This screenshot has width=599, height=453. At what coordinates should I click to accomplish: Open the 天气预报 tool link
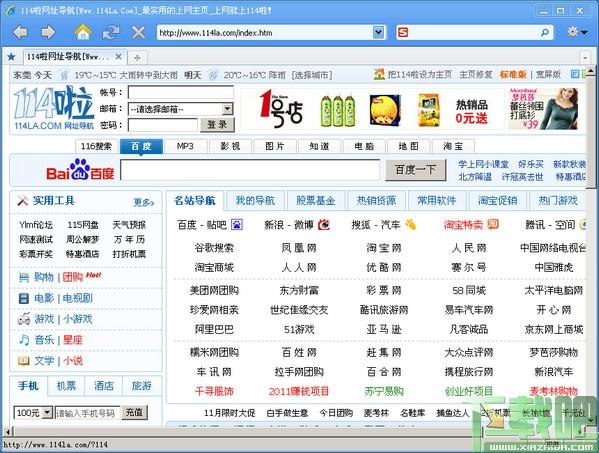129,225
